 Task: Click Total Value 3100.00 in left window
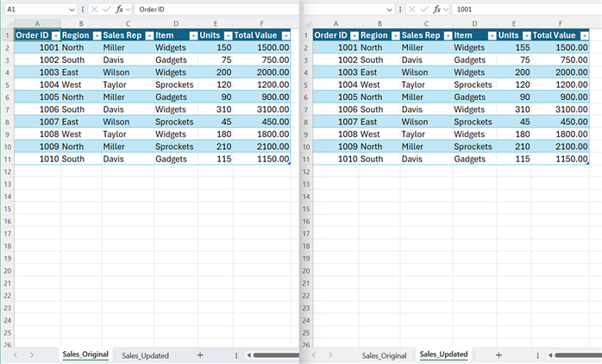pos(261,110)
